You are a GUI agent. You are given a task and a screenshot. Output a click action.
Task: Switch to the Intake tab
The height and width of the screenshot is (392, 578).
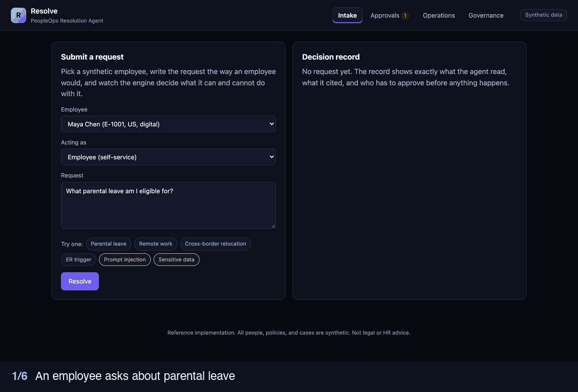pos(347,15)
